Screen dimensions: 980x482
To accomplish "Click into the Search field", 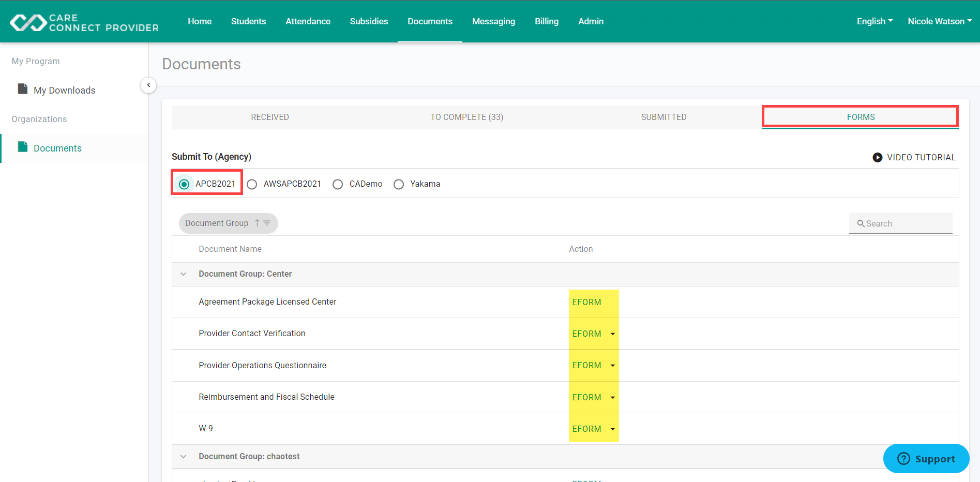I will point(901,223).
